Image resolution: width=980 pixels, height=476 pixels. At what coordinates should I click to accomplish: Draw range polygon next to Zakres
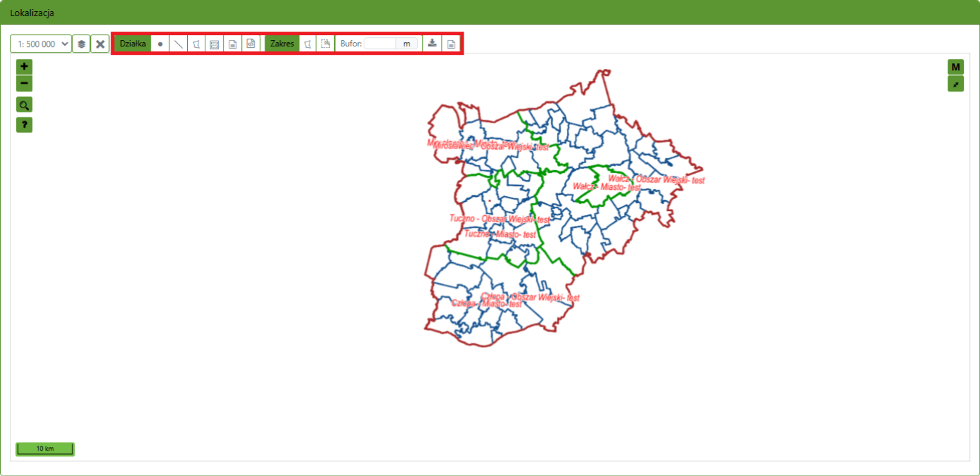(x=307, y=44)
